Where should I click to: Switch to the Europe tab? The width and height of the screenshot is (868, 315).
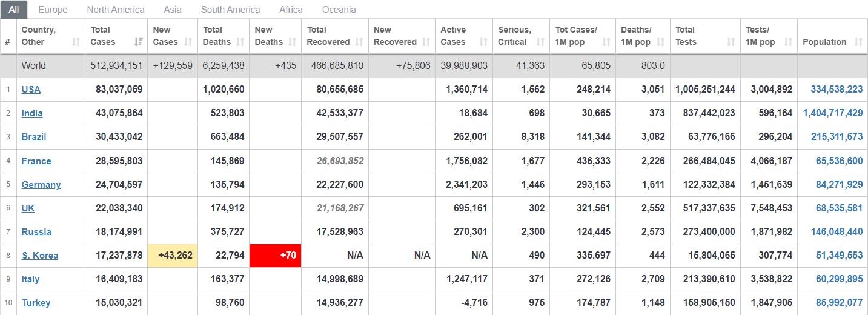point(53,10)
